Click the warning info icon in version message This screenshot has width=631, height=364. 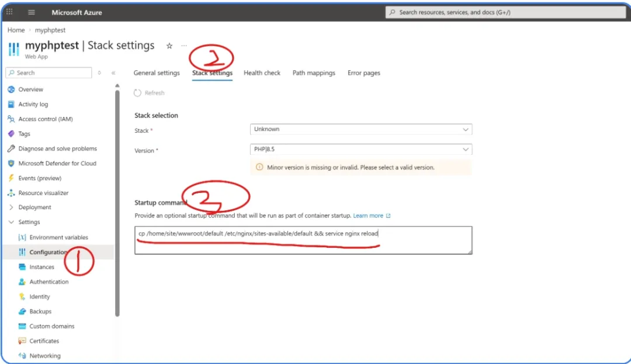coord(259,167)
